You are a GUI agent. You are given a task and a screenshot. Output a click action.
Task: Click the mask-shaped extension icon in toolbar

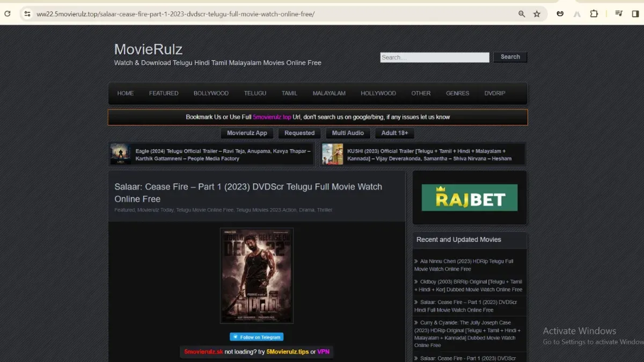[560, 14]
